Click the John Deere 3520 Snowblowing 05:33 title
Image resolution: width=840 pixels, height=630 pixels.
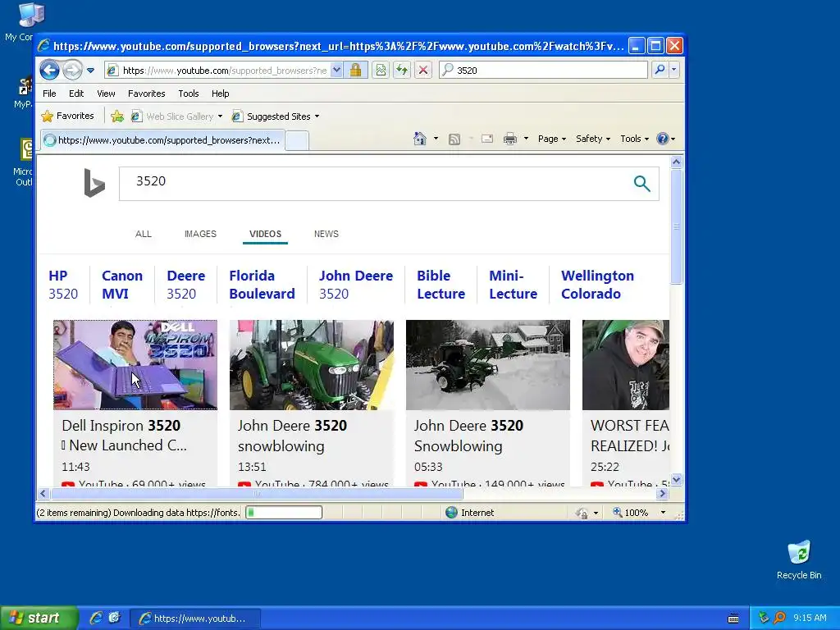tap(468, 436)
